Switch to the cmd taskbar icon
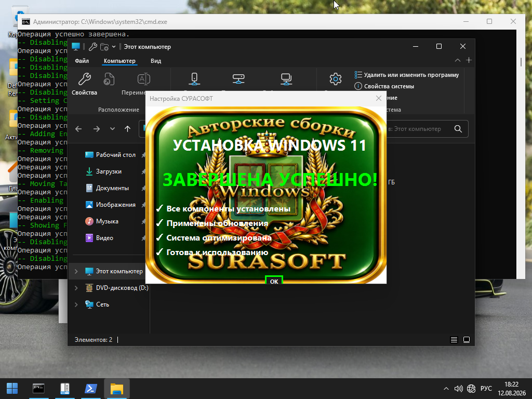The image size is (532, 399). [38, 389]
